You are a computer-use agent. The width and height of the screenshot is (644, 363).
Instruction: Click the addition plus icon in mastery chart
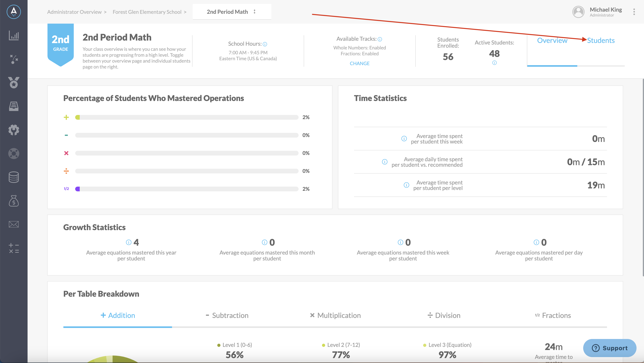66,117
